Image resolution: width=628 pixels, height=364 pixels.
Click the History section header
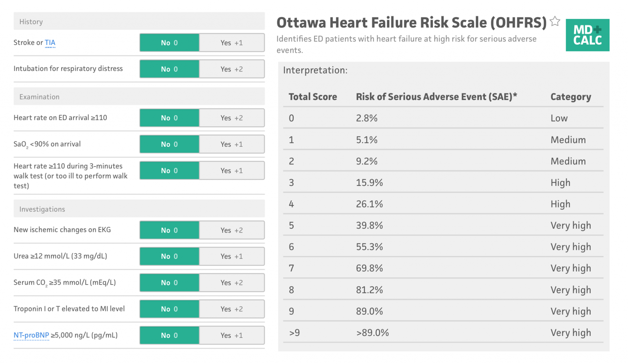click(x=31, y=21)
